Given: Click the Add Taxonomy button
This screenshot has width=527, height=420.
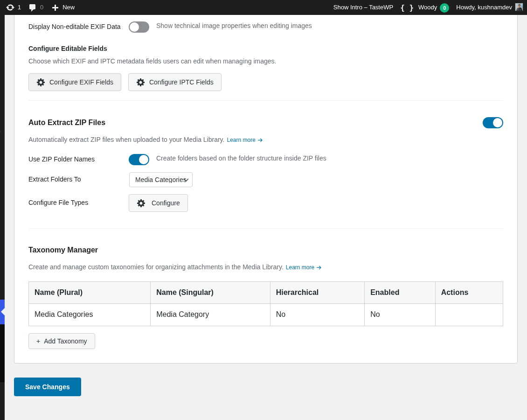Looking at the screenshot, I should 62,341.
